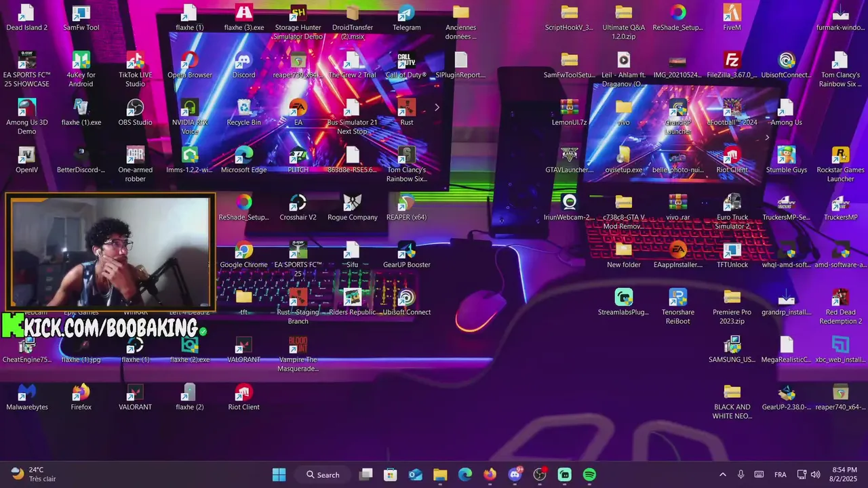Open Outlook from the taskbar

coord(416,474)
